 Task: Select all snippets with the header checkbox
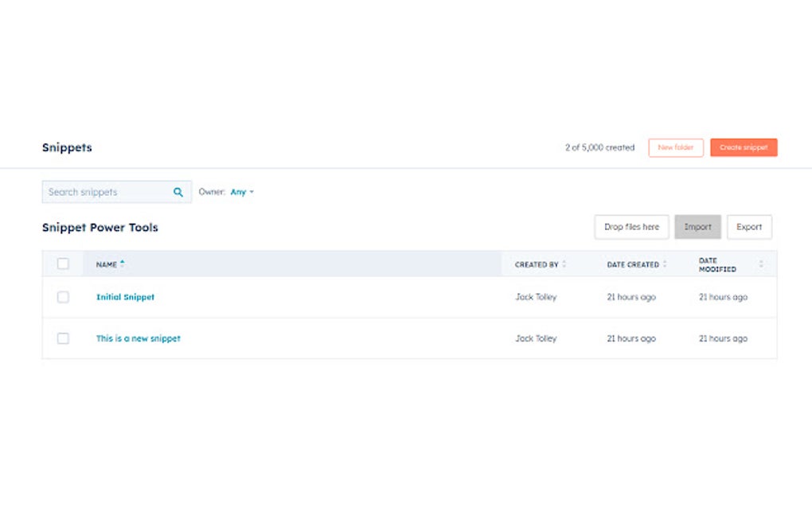tap(64, 264)
